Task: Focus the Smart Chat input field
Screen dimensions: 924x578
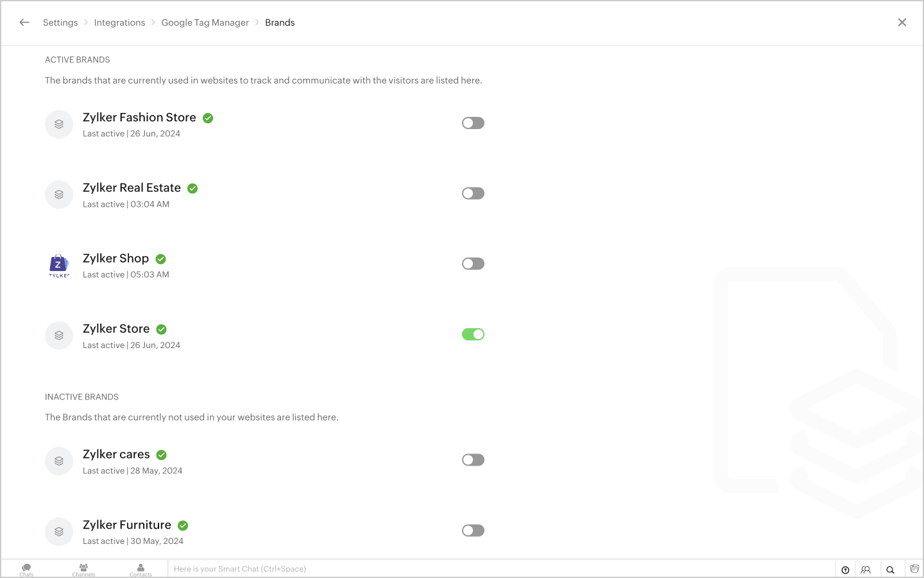Action: click(501, 569)
